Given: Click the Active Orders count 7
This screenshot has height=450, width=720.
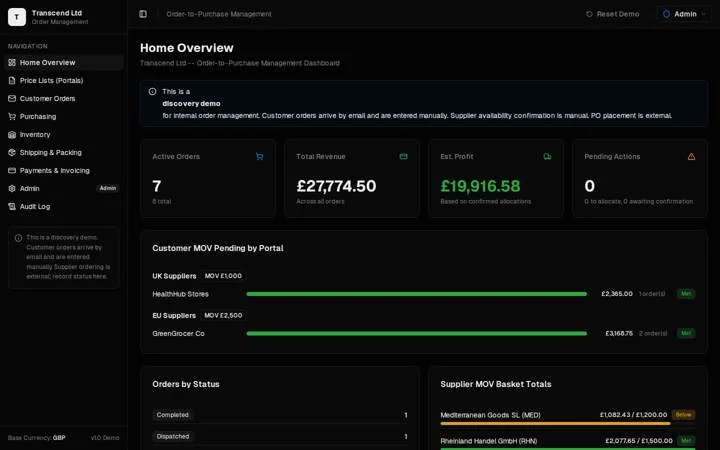Looking at the screenshot, I should point(157,186).
